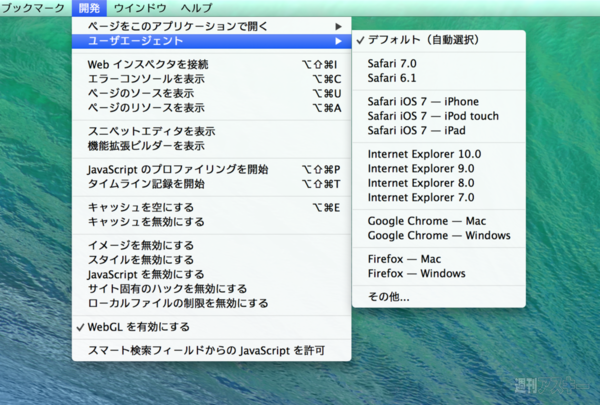Select デフォルト（自動選択）user agent
Viewport: 600px width, 405px height.
click(x=439, y=40)
